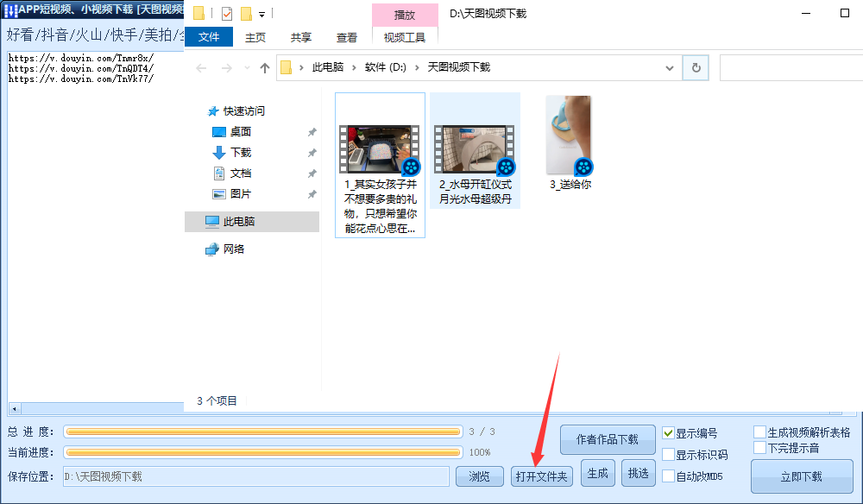The width and height of the screenshot is (863, 504).
Task: Select 网络 in the navigation pane
Action: (x=233, y=249)
